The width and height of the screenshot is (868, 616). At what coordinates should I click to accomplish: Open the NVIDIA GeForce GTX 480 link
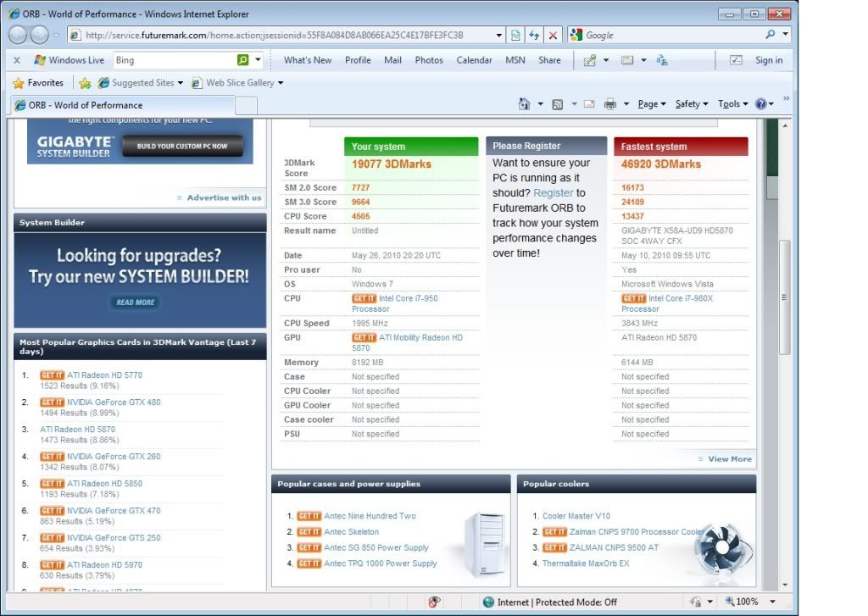[x=114, y=402]
